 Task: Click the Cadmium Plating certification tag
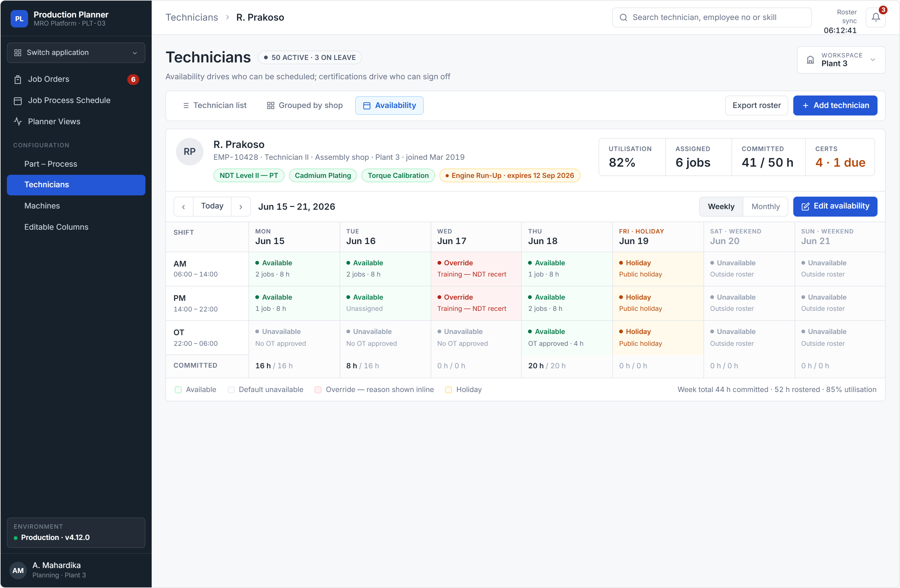coord(323,176)
